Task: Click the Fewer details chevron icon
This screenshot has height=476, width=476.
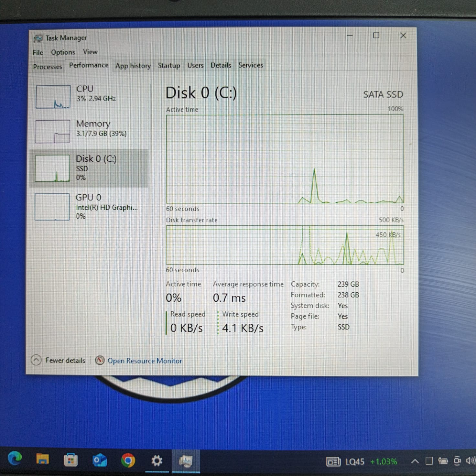Action: 36,360
